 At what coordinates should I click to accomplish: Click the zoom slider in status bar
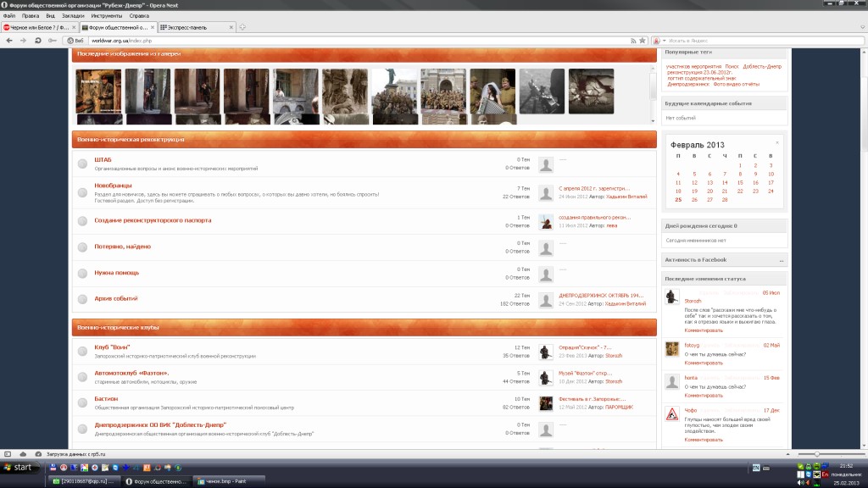click(x=815, y=454)
